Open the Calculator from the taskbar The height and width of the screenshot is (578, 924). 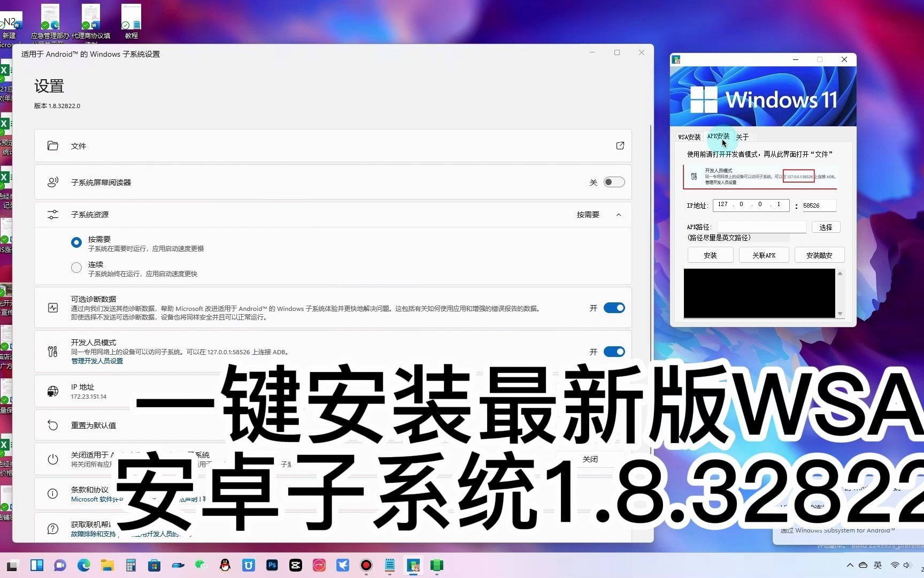[x=131, y=565]
